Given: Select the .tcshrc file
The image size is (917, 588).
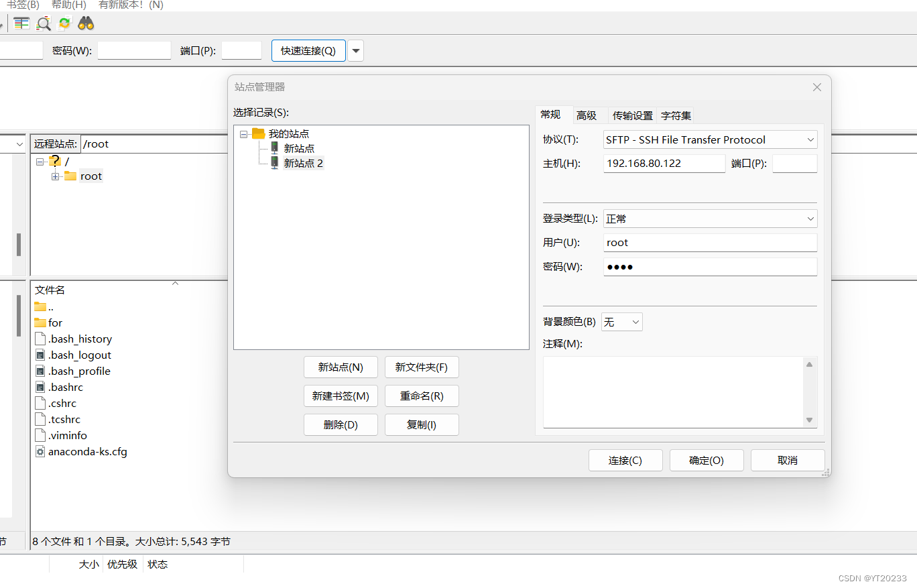Looking at the screenshot, I should (x=64, y=420).
